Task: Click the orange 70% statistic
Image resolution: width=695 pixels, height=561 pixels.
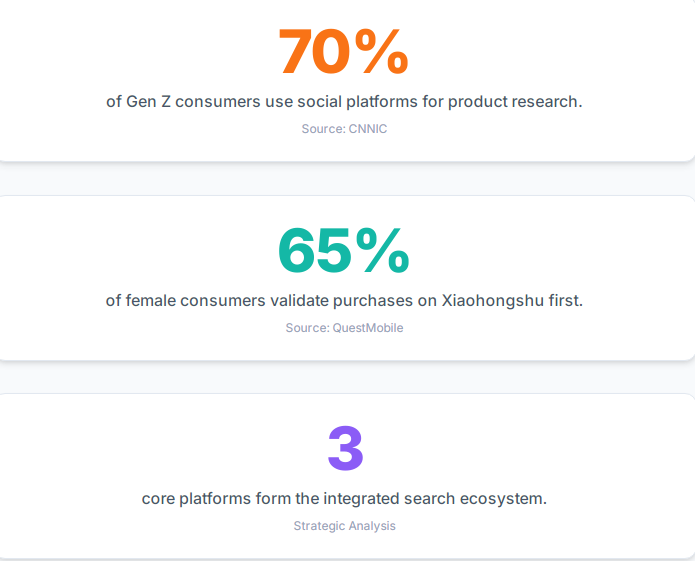Action: [x=343, y=53]
